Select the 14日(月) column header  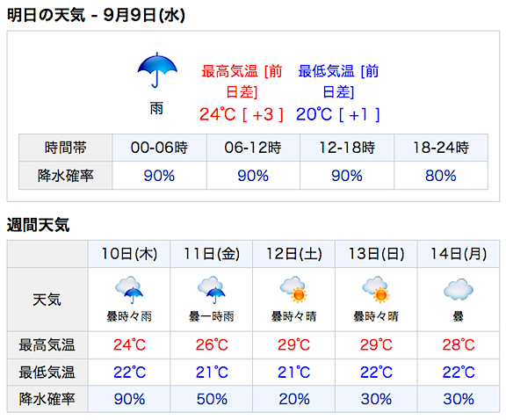pos(459,254)
